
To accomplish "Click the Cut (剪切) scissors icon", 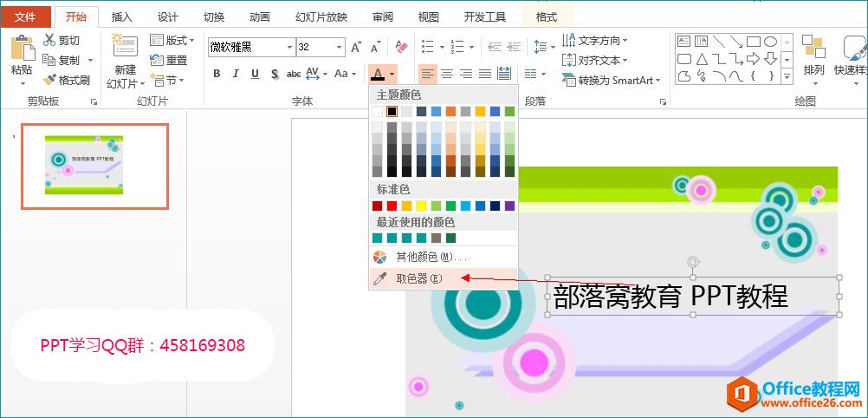I will 61,41.
